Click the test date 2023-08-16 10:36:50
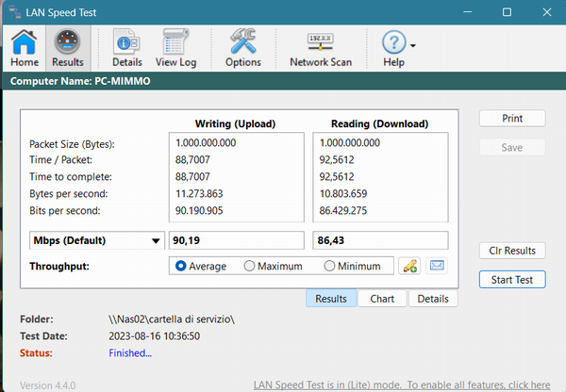566x392 pixels. [154, 336]
